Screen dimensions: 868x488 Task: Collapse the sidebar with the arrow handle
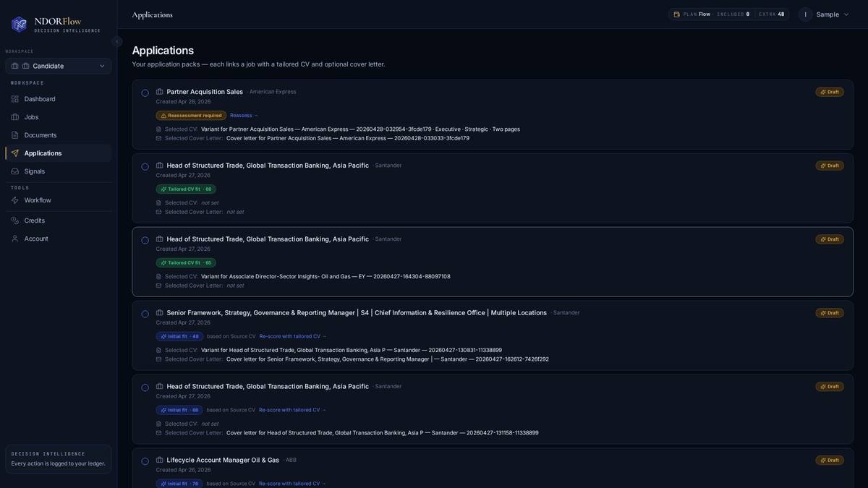pyautogui.click(x=117, y=41)
